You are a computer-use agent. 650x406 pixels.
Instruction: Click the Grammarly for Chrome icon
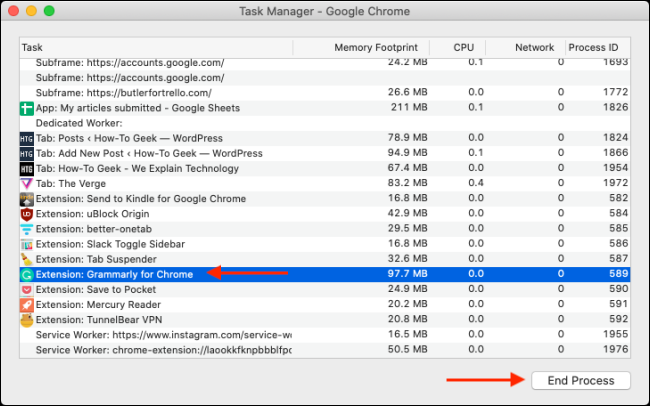tap(27, 274)
